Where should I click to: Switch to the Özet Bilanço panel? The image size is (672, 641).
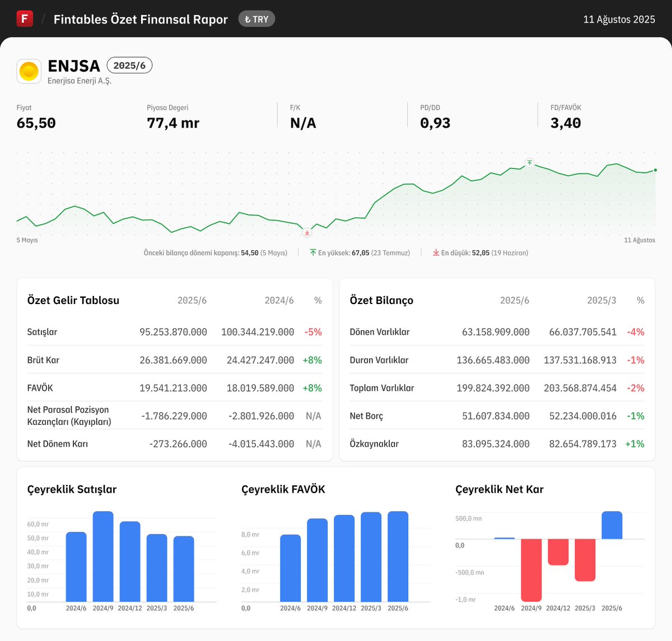381,300
